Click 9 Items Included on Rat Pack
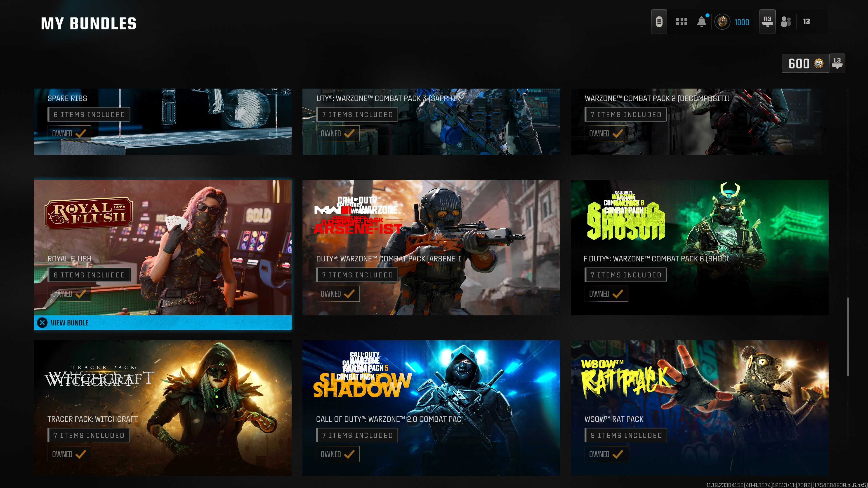 [626, 435]
